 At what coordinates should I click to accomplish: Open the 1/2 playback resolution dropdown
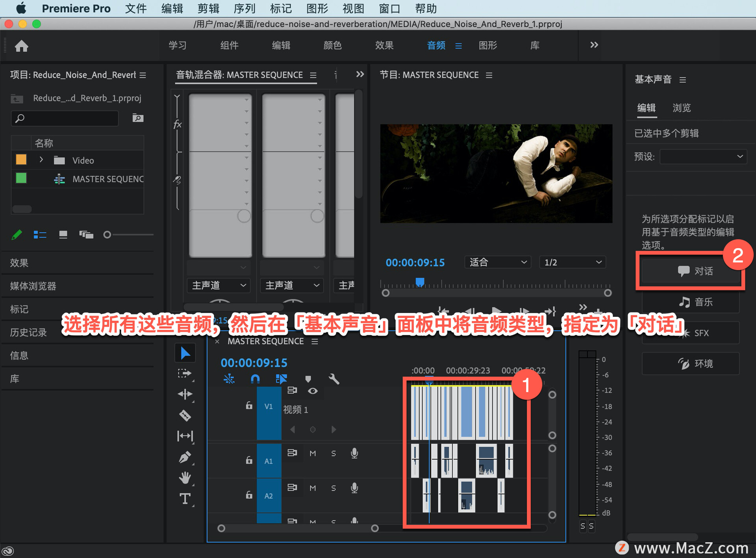(572, 262)
